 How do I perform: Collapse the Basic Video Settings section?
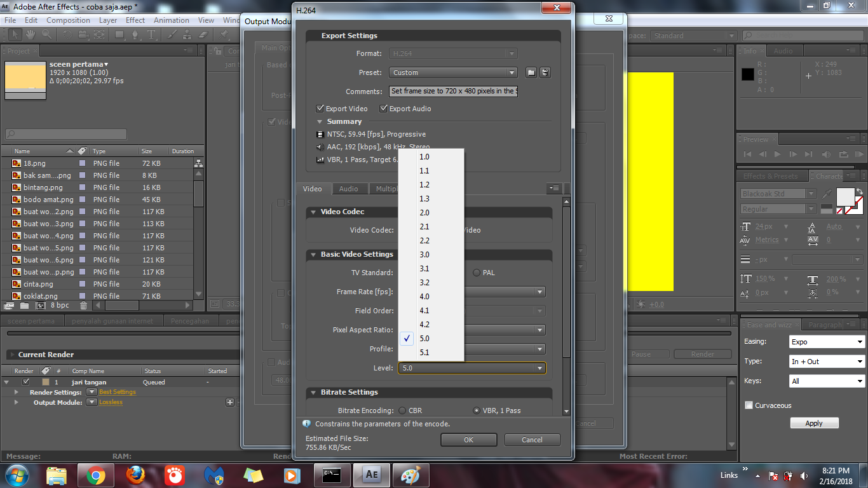click(x=313, y=254)
